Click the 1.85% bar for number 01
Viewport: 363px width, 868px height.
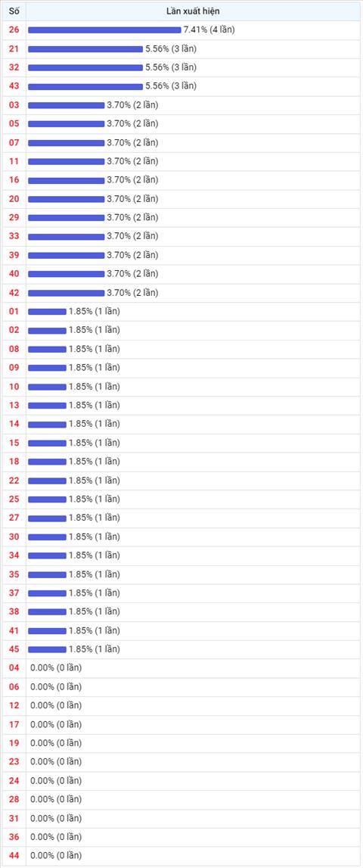coord(47,312)
